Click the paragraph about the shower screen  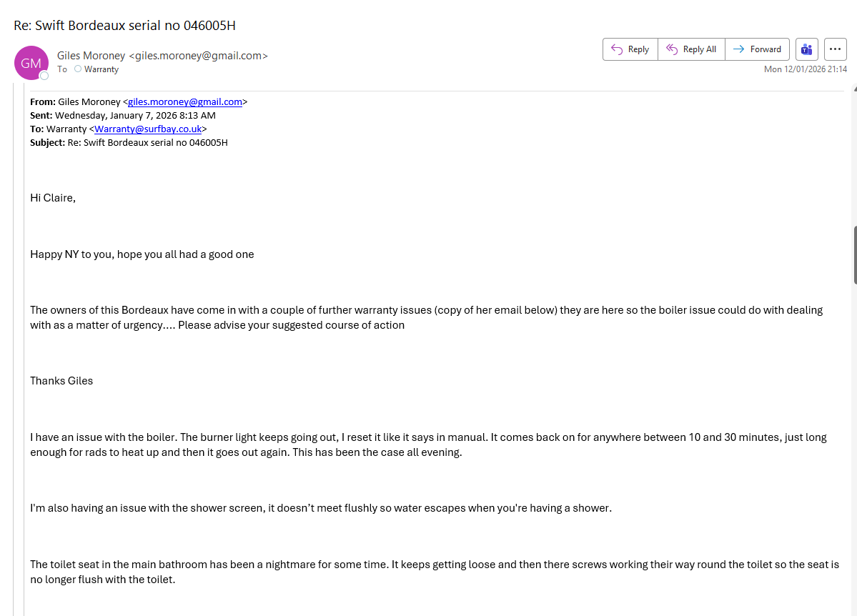pyautogui.click(x=321, y=508)
